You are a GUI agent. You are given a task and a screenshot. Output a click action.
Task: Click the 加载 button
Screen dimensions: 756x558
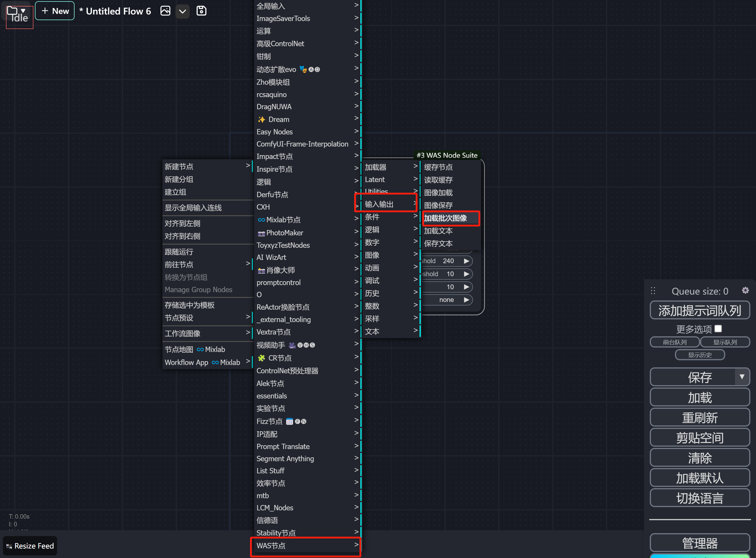click(x=699, y=397)
